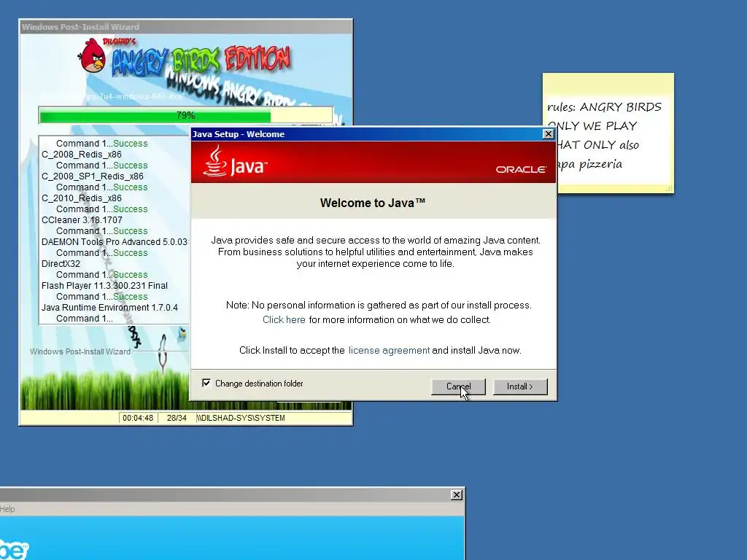Screen dimensions: 747x560
Task: Click the Oracle logo in Java banner
Action: coord(520,169)
